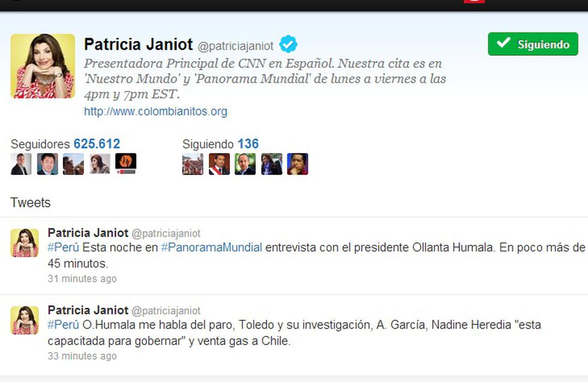Click the #PanoramaMundial hashtag

pos(211,248)
